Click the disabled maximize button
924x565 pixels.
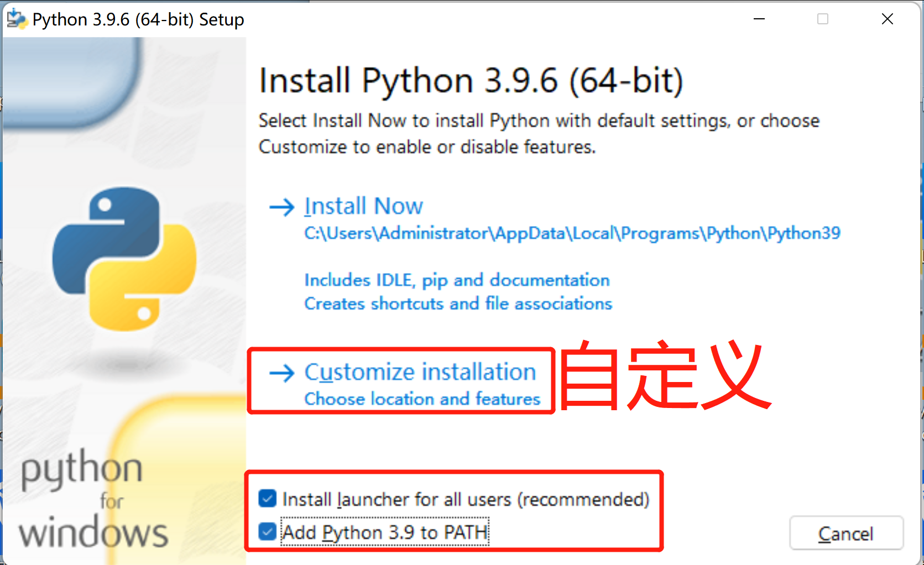click(823, 19)
